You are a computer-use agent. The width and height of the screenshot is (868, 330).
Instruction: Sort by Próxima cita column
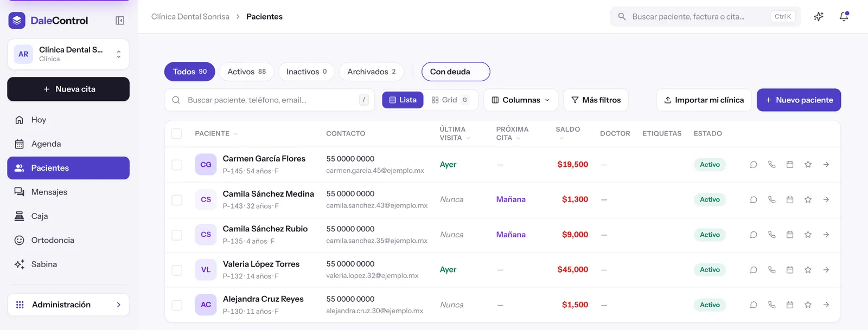pyautogui.click(x=512, y=133)
